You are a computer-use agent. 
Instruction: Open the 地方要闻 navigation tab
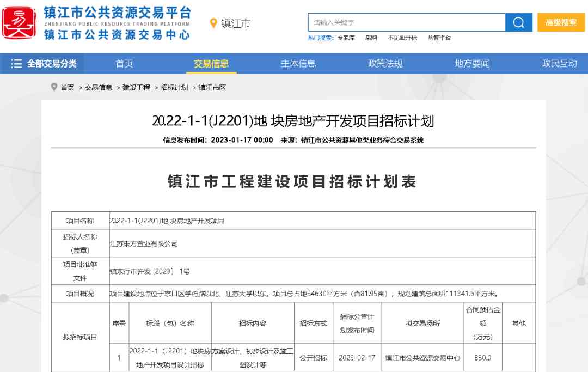click(x=472, y=64)
